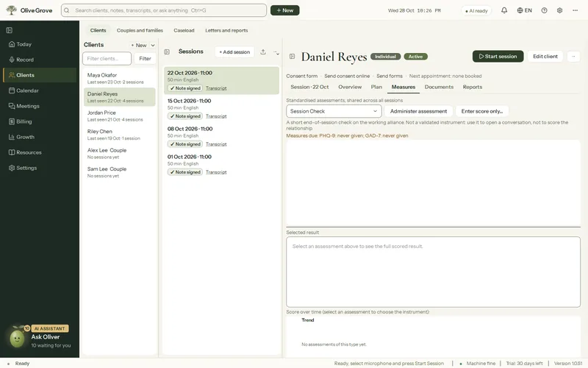Click the Ask Oliver olive avatar
This screenshot has height=368, width=588.
tap(17, 339)
